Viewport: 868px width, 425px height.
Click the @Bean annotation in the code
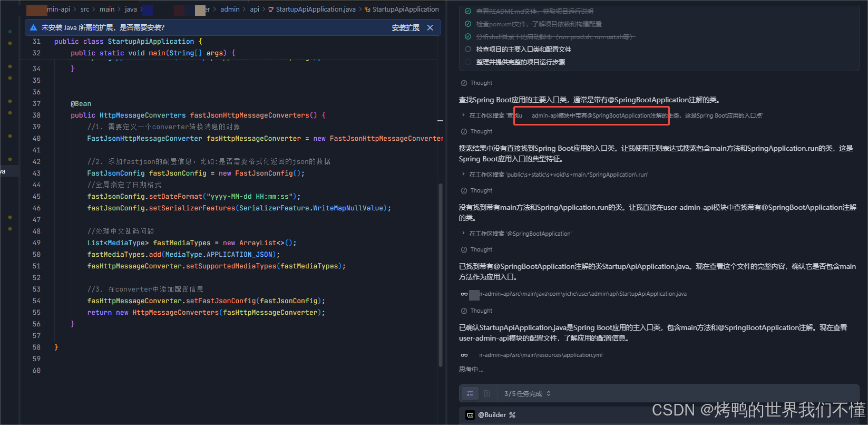tap(81, 104)
